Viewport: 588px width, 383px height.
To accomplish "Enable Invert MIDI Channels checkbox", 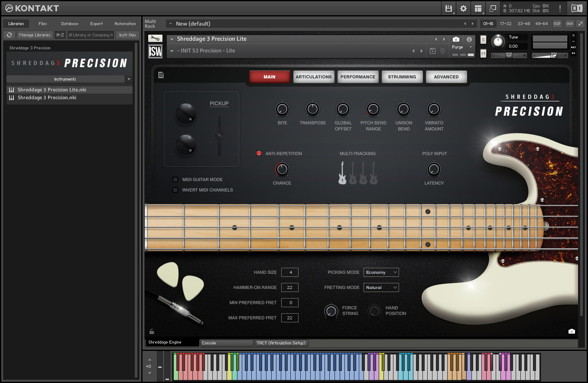I will pyautogui.click(x=175, y=190).
